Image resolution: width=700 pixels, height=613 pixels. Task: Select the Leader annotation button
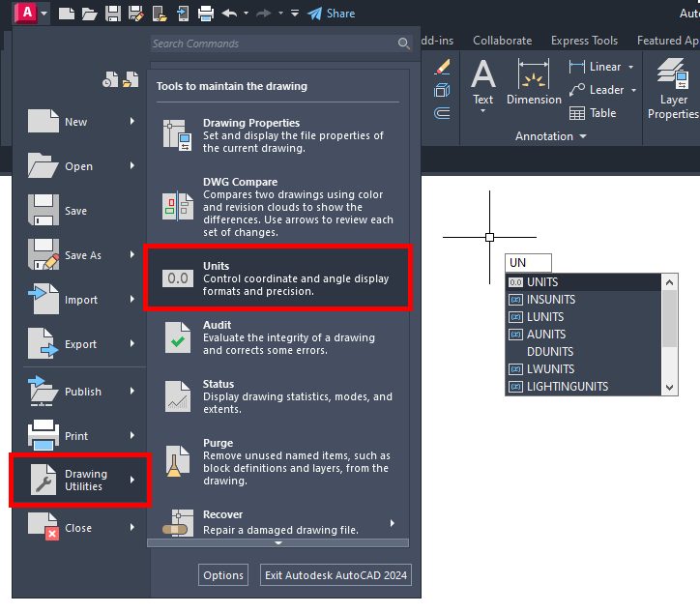pos(597,90)
